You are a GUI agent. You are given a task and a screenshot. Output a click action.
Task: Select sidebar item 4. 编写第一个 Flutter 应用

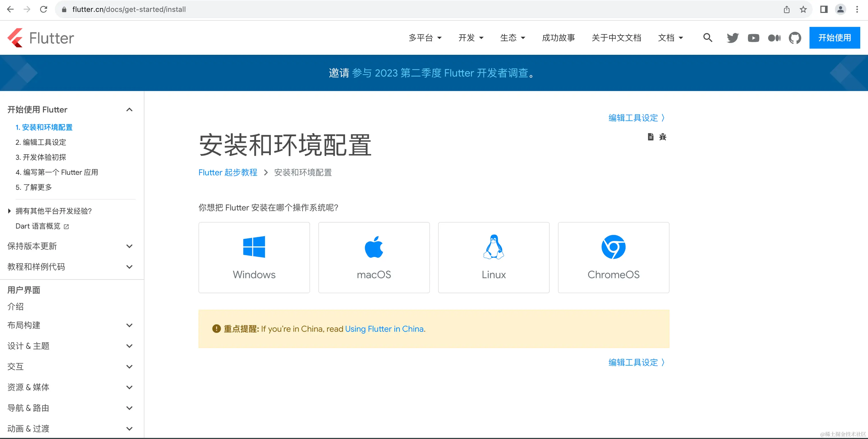(57, 172)
